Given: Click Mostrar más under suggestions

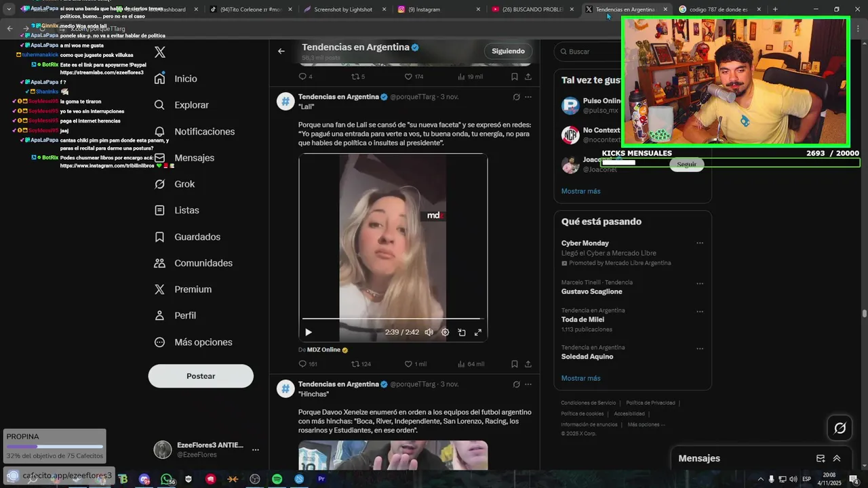Looking at the screenshot, I should click(580, 191).
